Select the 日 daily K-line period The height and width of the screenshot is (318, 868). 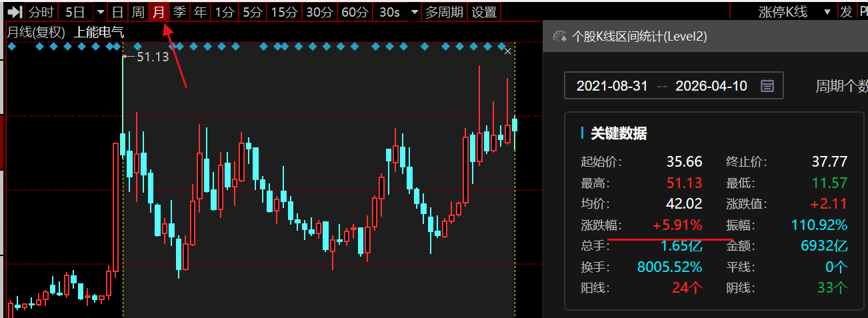point(117,12)
